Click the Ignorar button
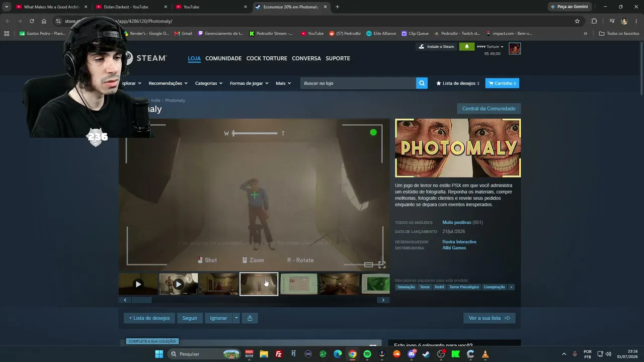Viewport: 644px width, 362px height. click(218, 318)
